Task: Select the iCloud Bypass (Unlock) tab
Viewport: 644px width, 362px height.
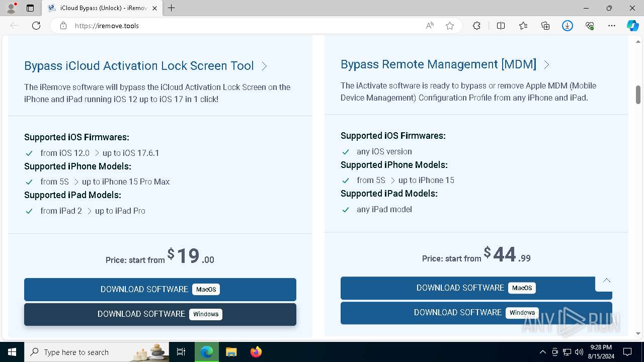Action: click(x=103, y=8)
